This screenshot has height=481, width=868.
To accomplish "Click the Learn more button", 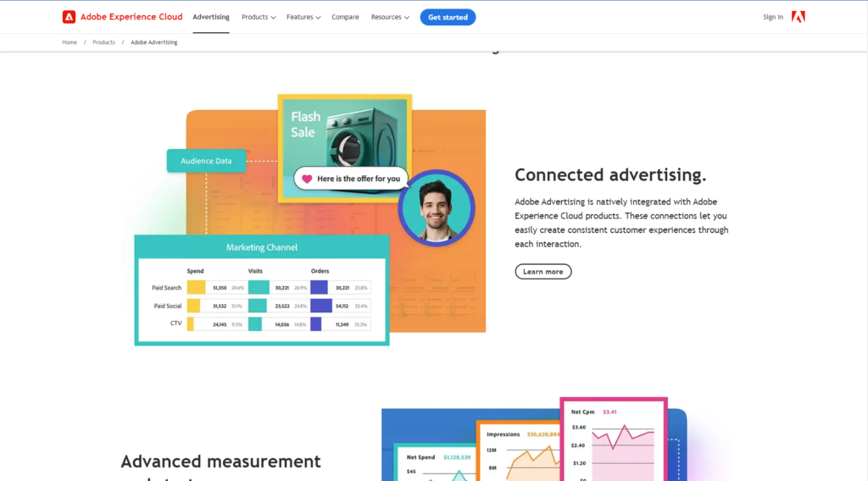I will click(x=543, y=272).
